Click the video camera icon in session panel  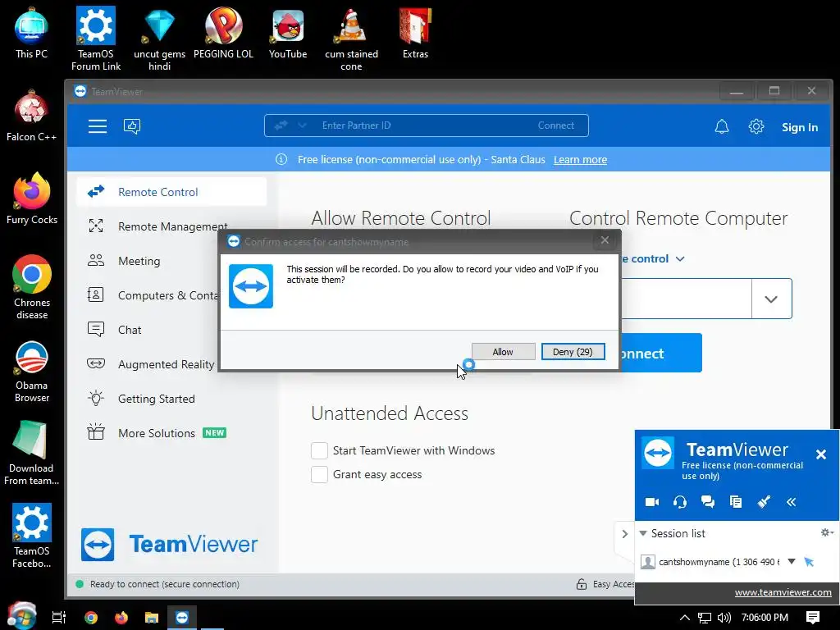point(652,502)
